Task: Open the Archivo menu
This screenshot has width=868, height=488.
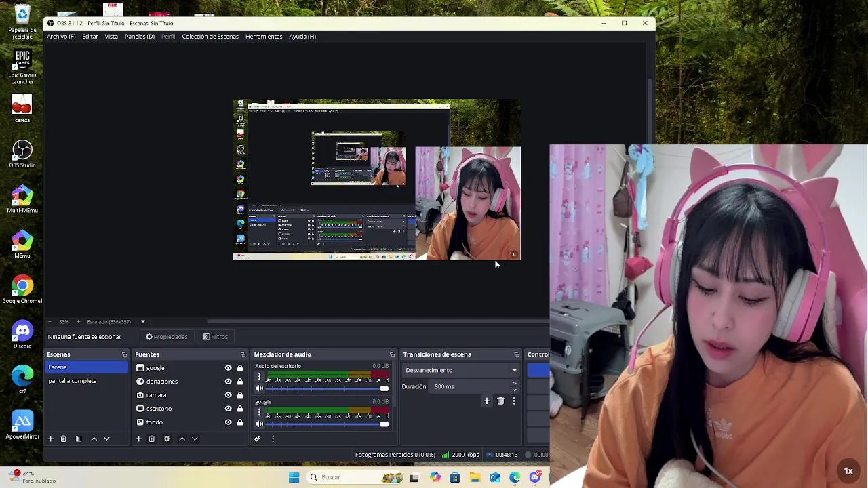Action: coord(61,37)
